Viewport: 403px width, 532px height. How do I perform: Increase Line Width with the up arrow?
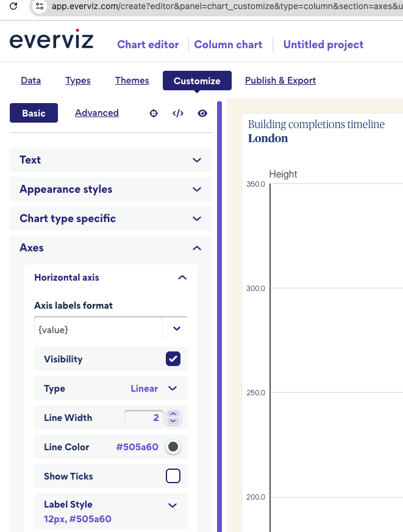click(173, 414)
